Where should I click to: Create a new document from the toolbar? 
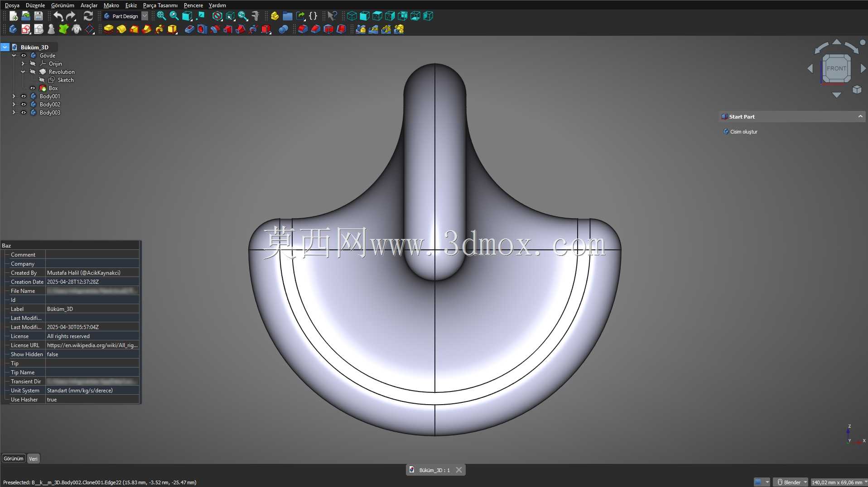13,16
